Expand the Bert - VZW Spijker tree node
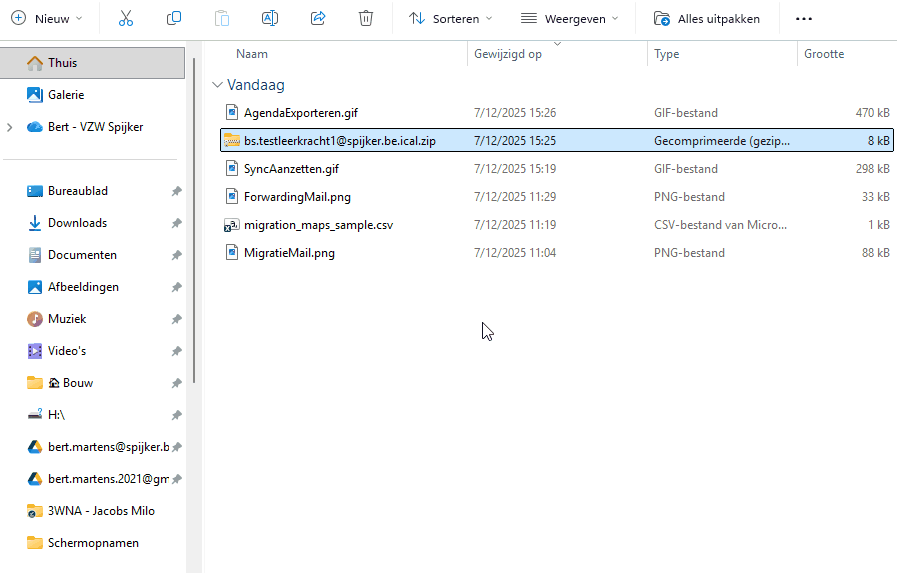897x573 pixels. pyautogui.click(x=10, y=127)
